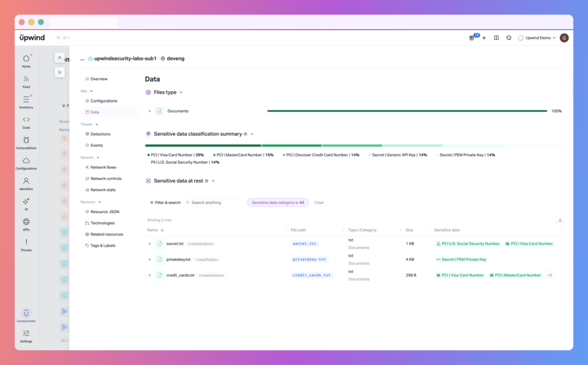This screenshot has height=365, width=588.
Task: Open the Feed section icon
Action: 26,79
